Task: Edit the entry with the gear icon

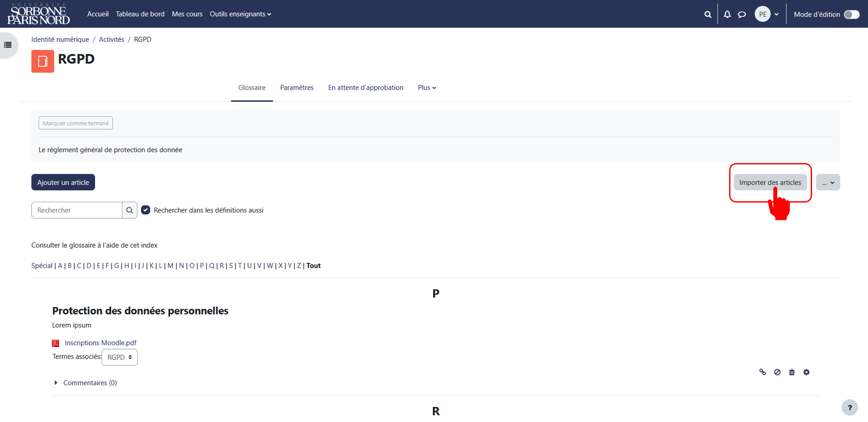Action: (806, 372)
